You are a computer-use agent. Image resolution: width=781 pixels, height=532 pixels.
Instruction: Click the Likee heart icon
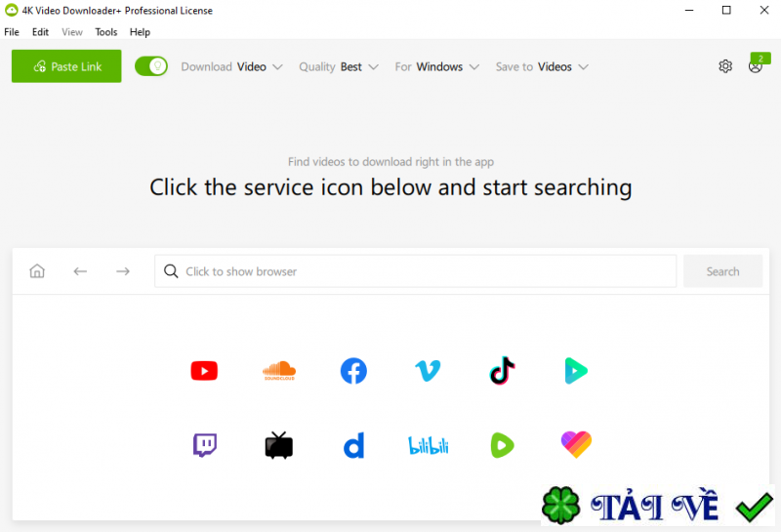(576, 444)
